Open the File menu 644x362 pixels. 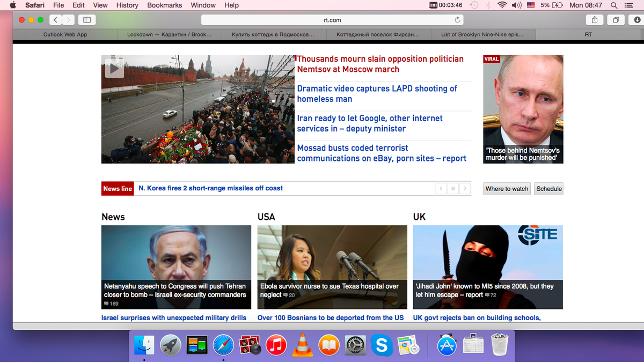coord(58,5)
